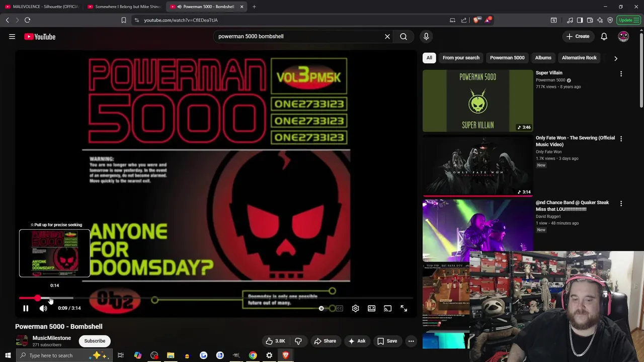The width and height of the screenshot is (644, 362).
Task: Show more filter chips with arrow
Action: pos(616,58)
